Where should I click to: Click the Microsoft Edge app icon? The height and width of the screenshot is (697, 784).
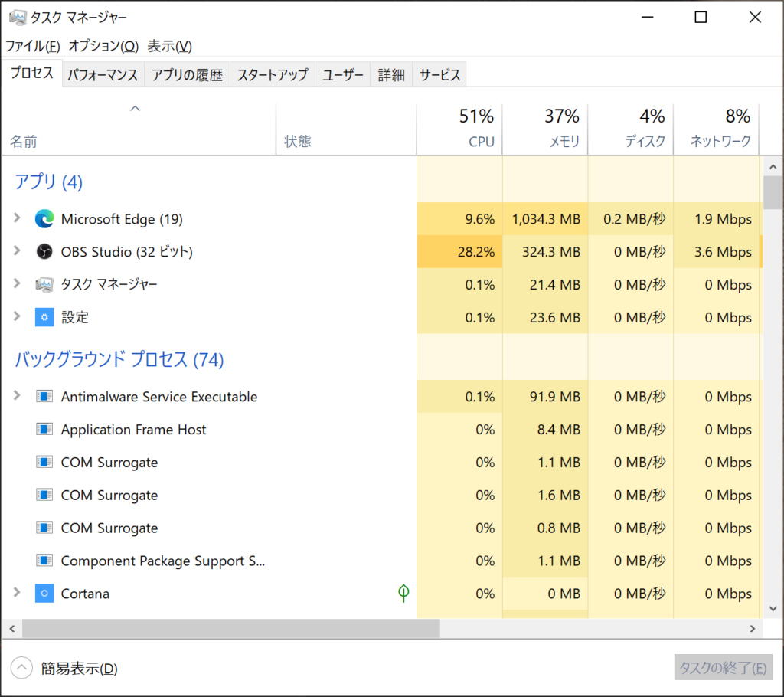pyautogui.click(x=44, y=219)
